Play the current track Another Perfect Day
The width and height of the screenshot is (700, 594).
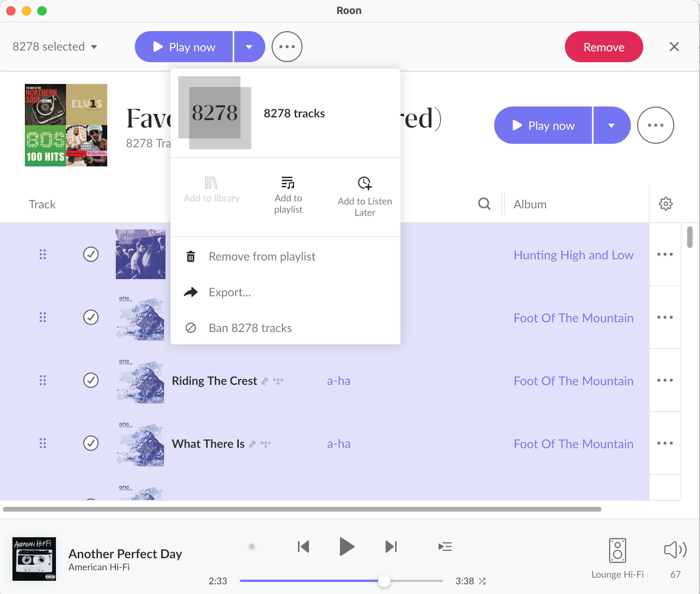tap(347, 547)
